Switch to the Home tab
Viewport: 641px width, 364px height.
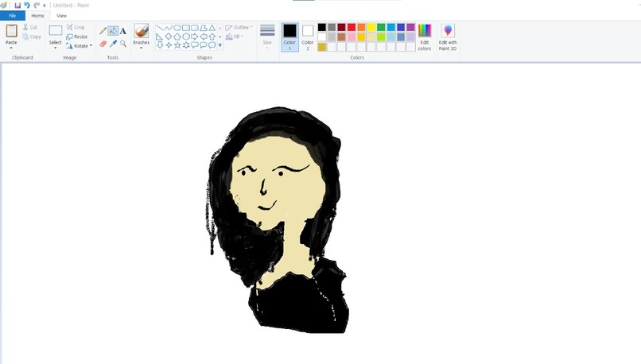(x=37, y=16)
